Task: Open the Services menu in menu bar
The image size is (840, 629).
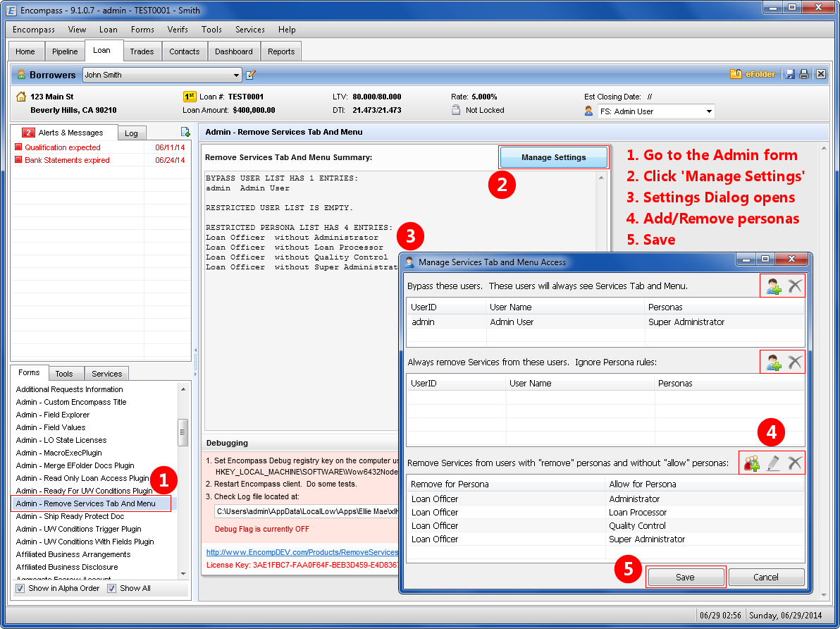Action: click(250, 30)
